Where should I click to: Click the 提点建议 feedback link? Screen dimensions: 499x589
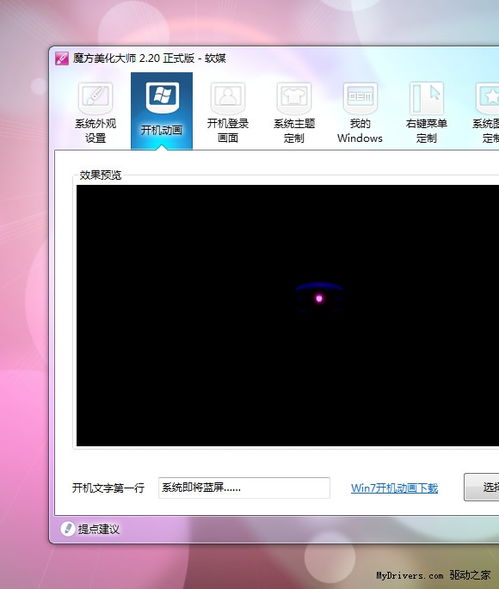tap(98, 529)
